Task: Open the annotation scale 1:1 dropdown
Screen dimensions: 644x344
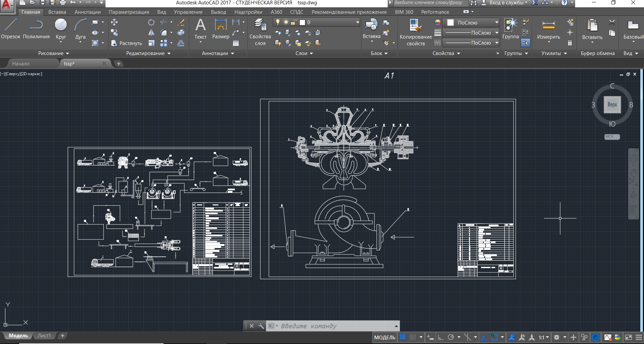Action: (x=544, y=337)
